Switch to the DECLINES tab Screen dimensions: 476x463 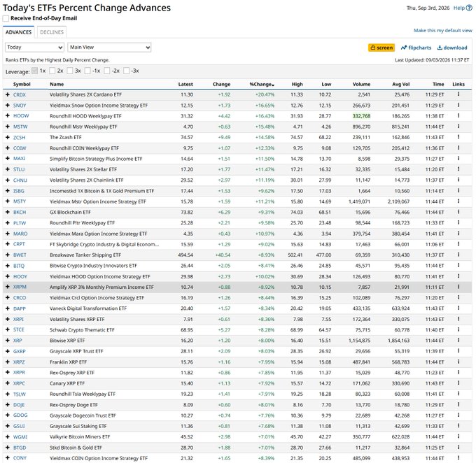coord(52,32)
